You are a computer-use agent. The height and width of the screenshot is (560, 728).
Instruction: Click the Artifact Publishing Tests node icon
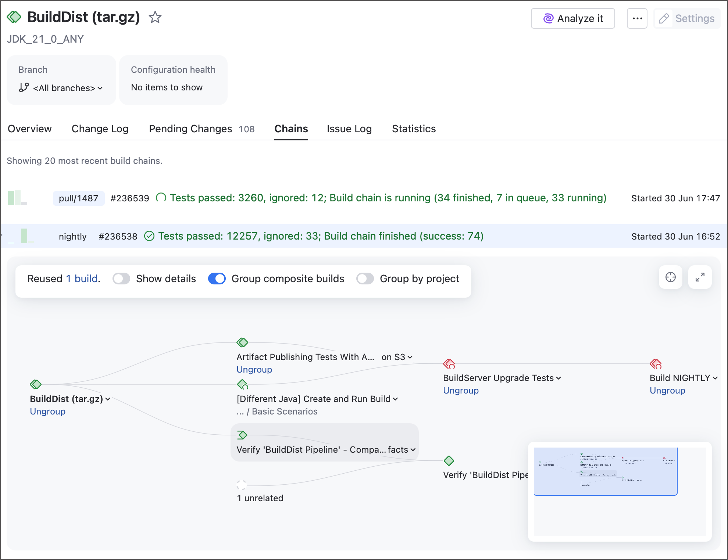click(242, 342)
